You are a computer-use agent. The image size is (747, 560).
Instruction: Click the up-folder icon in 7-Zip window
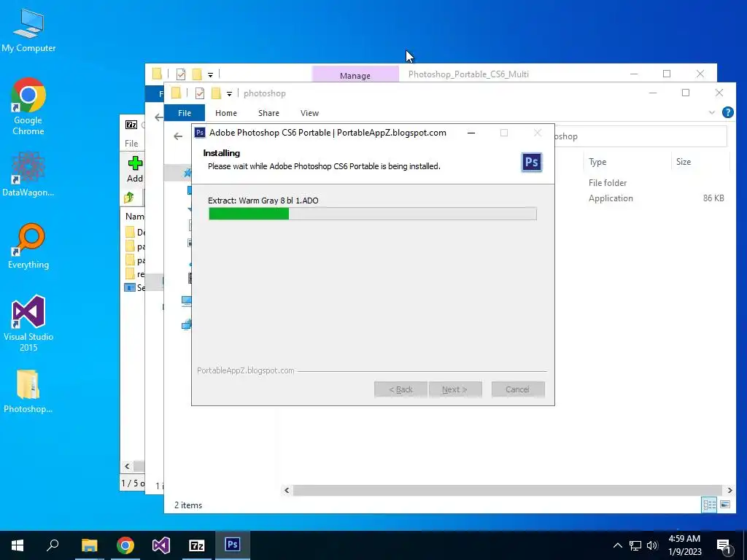[129, 197]
